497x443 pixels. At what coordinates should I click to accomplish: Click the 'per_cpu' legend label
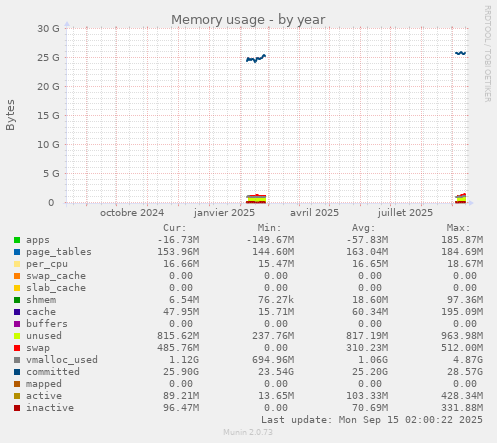[x=47, y=264]
